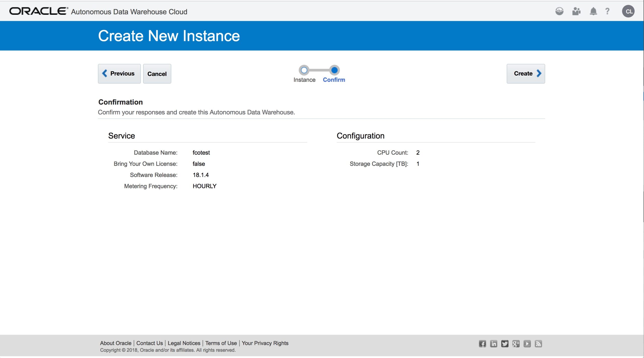The height and width of the screenshot is (358, 644).
Task: Click the help question mark icon
Action: (607, 11)
